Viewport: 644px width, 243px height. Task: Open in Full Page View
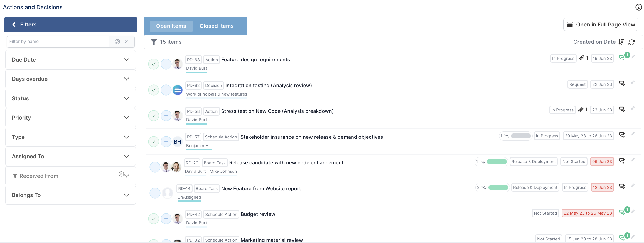pyautogui.click(x=601, y=25)
